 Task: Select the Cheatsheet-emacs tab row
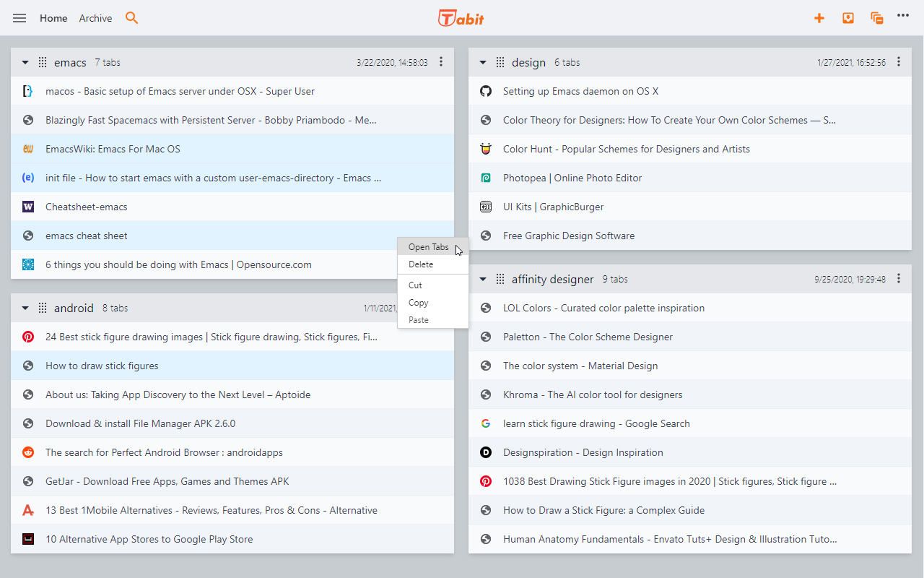click(87, 207)
